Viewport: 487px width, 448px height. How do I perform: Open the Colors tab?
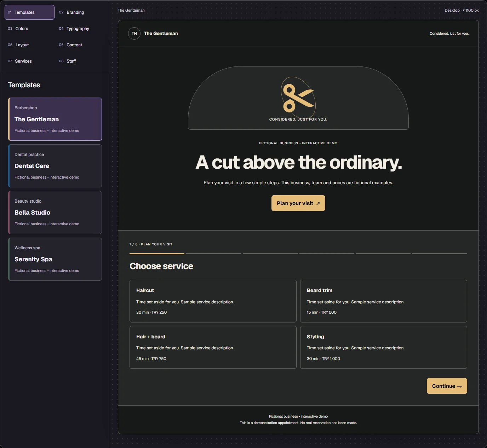[29, 29]
